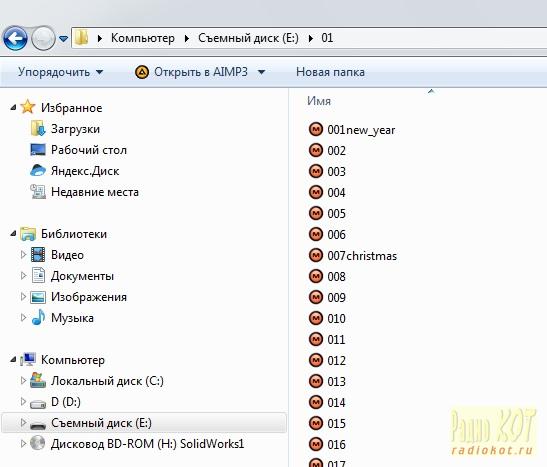Open the Загрузки folder

(75, 129)
